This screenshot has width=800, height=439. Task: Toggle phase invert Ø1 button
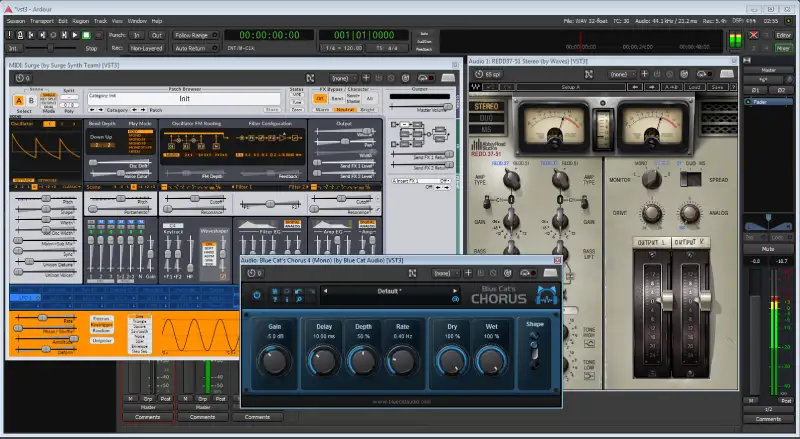[755, 90]
